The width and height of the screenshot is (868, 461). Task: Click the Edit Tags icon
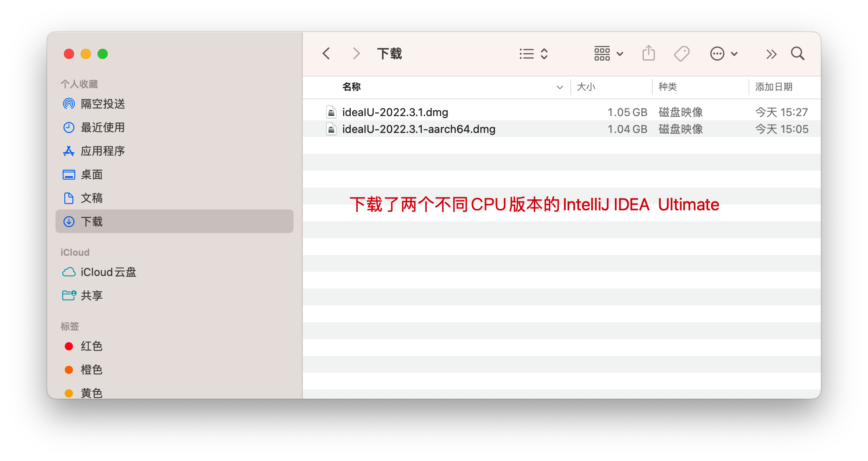pyautogui.click(x=681, y=54)
